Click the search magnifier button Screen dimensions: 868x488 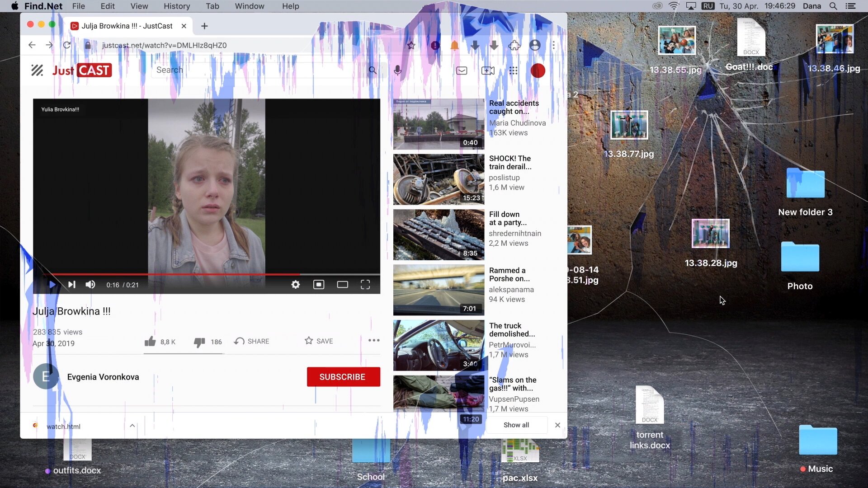pos(373,70)
